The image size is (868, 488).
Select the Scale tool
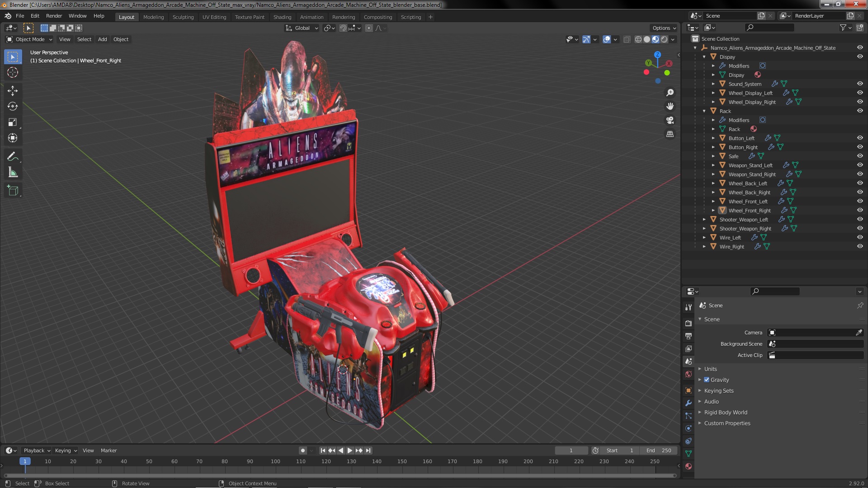pos(13,122)
